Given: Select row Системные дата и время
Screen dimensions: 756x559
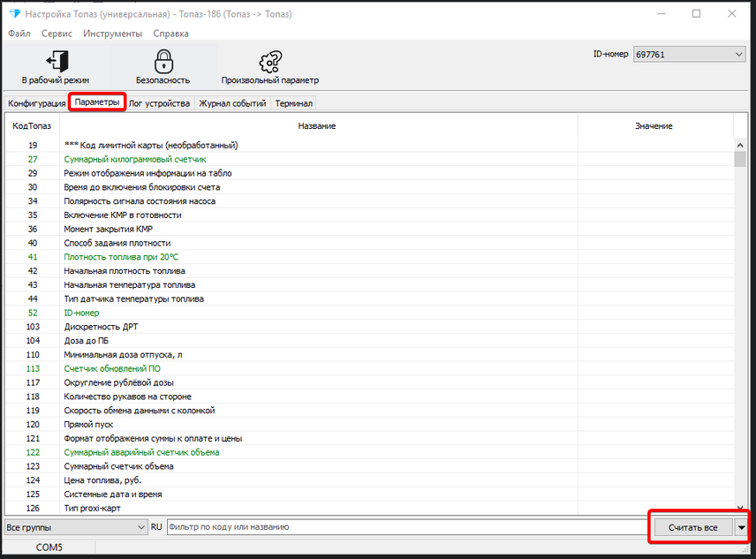Looking at the screenshot, I should [369, 495].
